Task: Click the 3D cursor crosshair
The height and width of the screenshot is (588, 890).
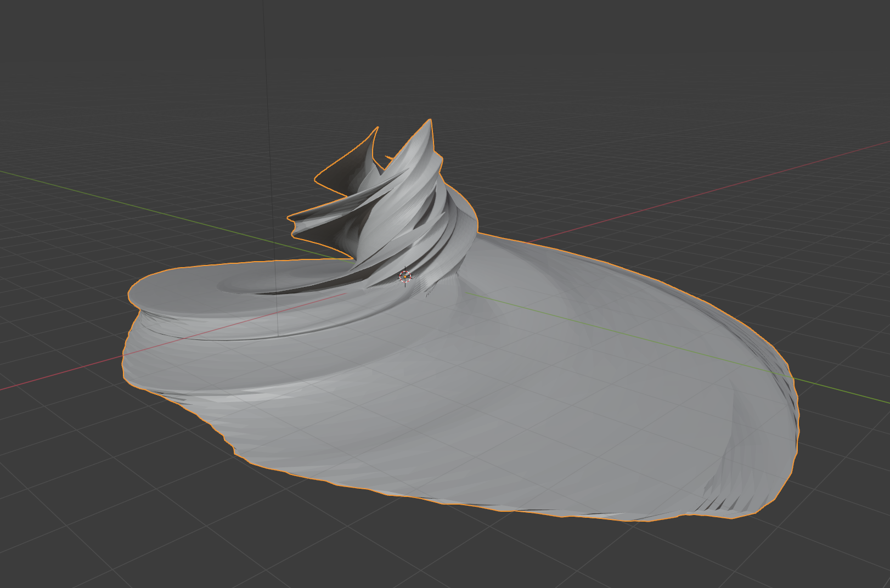Action: [405, 277]
